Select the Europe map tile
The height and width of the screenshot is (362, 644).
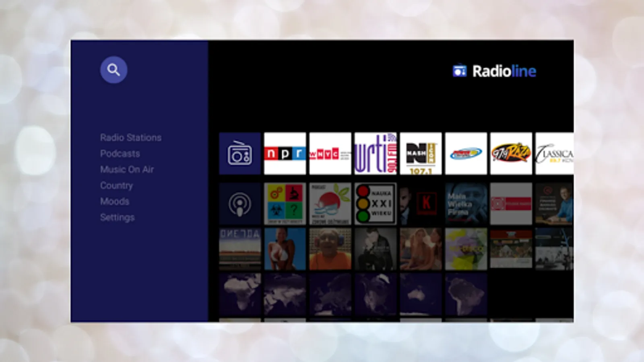(x=330, y=294)
